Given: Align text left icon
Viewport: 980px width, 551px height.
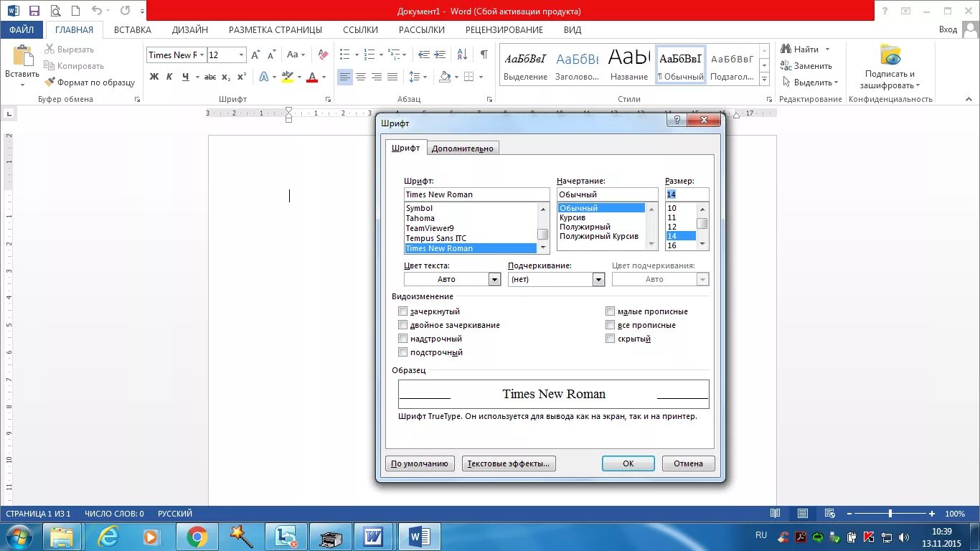Looking at the screenshot, I should pyautogui.click(x=345, y=77).
